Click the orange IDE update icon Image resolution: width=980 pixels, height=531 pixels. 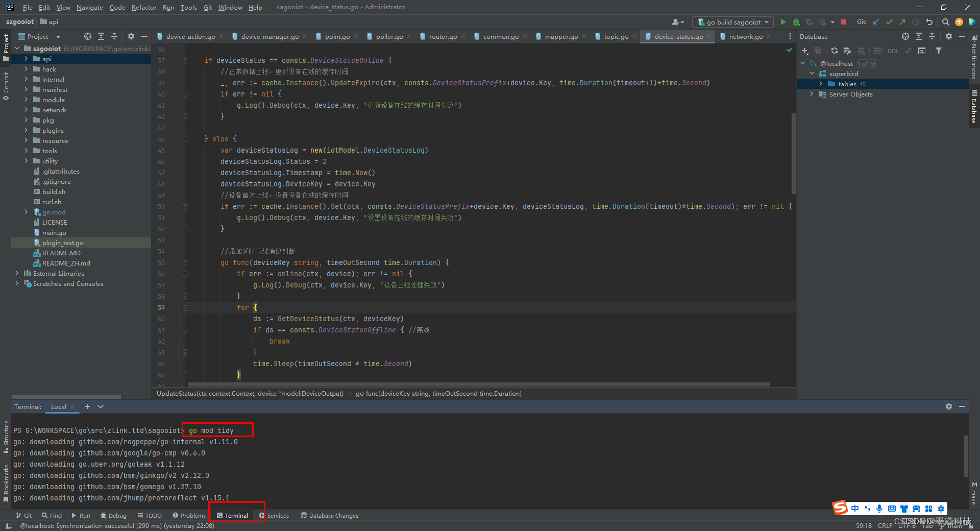[959, 22]
